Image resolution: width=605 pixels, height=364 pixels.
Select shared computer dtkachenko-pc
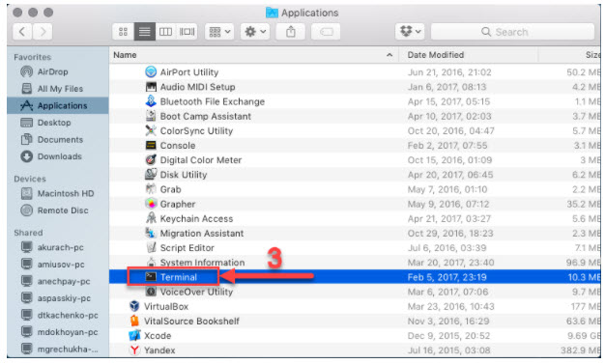click(68, 316)
